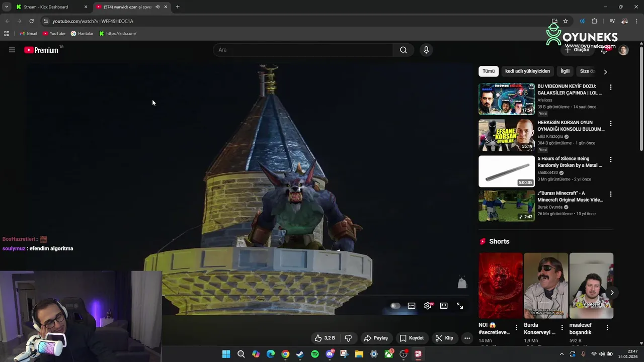The height and width of the screenshot is (362, 644).
Task: Click the page vertical scrollbar
Action: tap(641, 98)
